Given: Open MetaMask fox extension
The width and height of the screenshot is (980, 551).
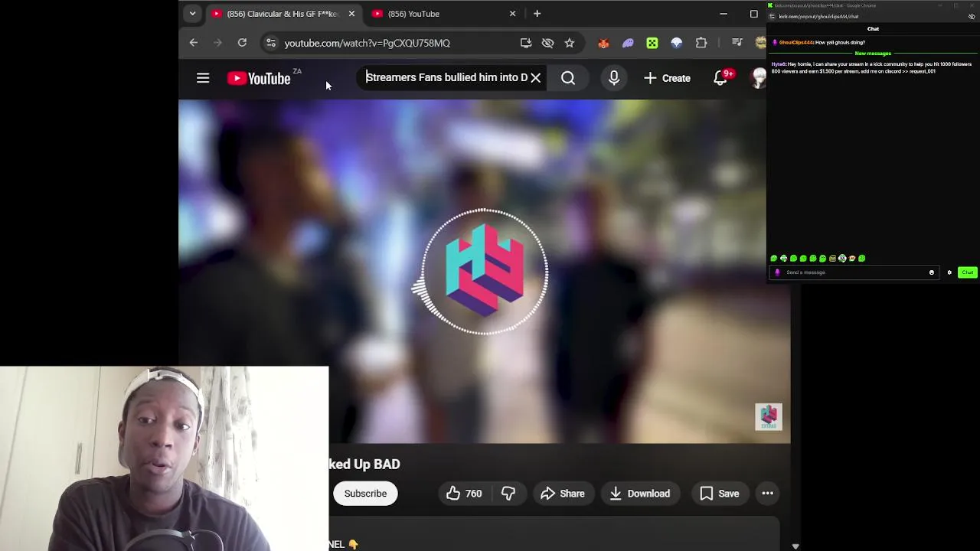Looking at the screenshot, I should [603, 44].
